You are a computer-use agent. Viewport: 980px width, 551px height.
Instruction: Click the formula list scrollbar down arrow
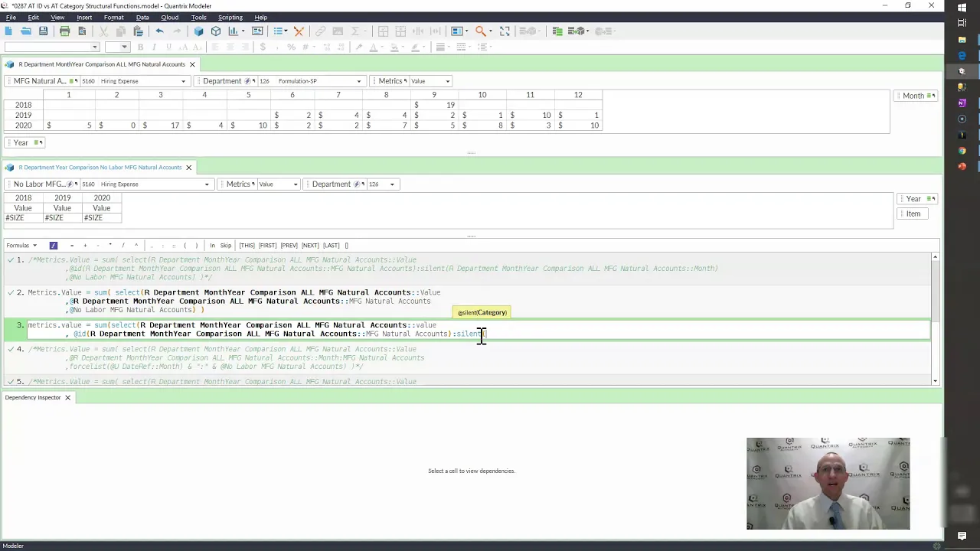point(935,381)
